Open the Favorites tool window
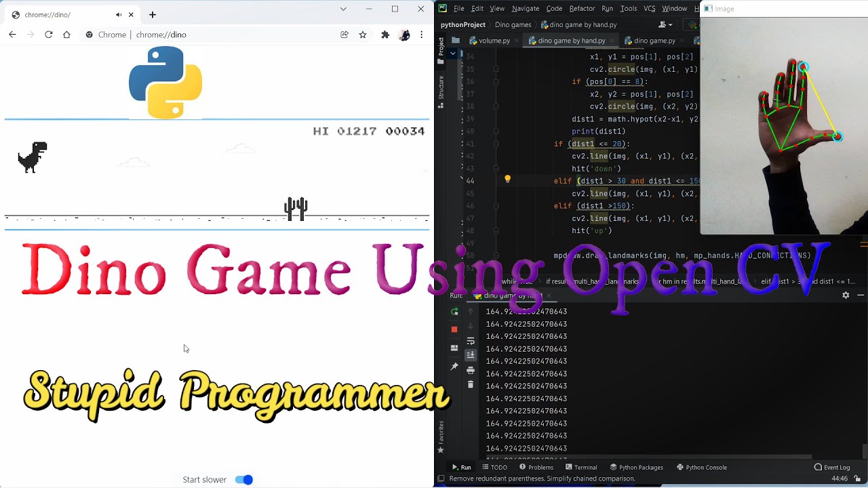 [441, 436]
